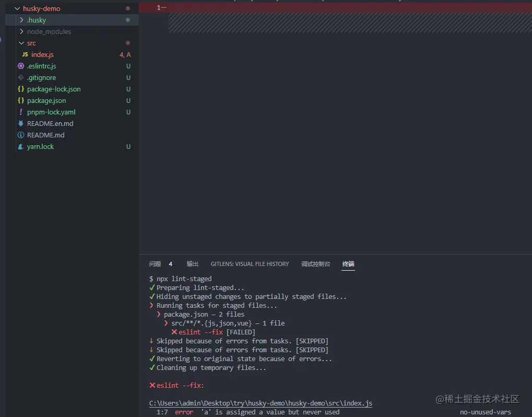Open the README.md file
The height and width of the screenshot is (417, 532).
46,135
